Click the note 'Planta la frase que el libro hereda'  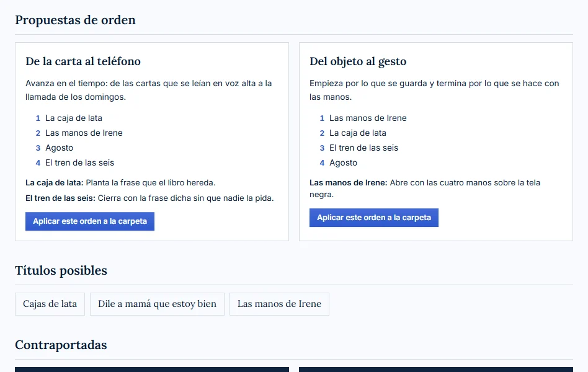[x=150, y=183]
